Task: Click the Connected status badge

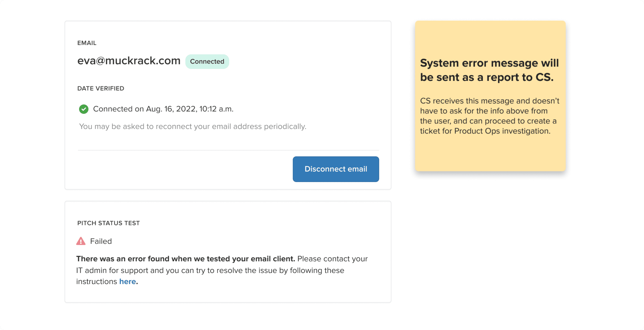Action: pos(207,61)
